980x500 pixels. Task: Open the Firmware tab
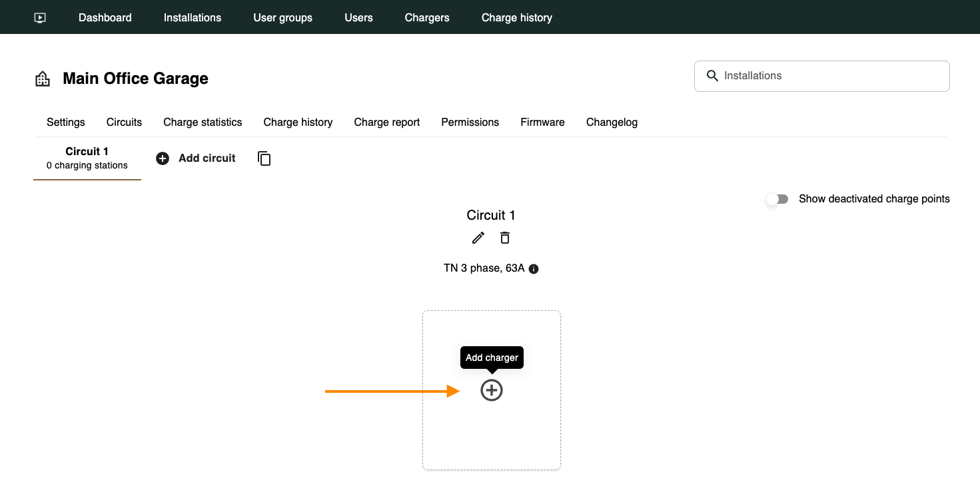[x=542, y=122]
